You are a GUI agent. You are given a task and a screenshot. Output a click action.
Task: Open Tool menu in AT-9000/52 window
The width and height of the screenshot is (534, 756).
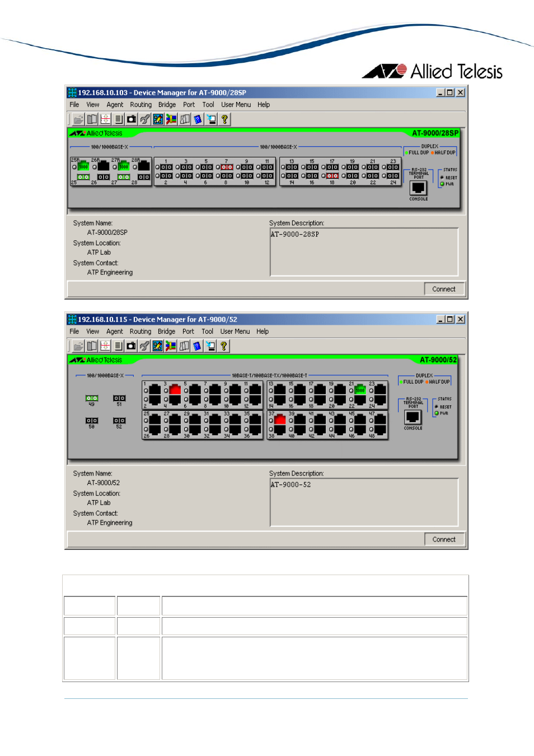pyautogui.click(x=207, y=332)
